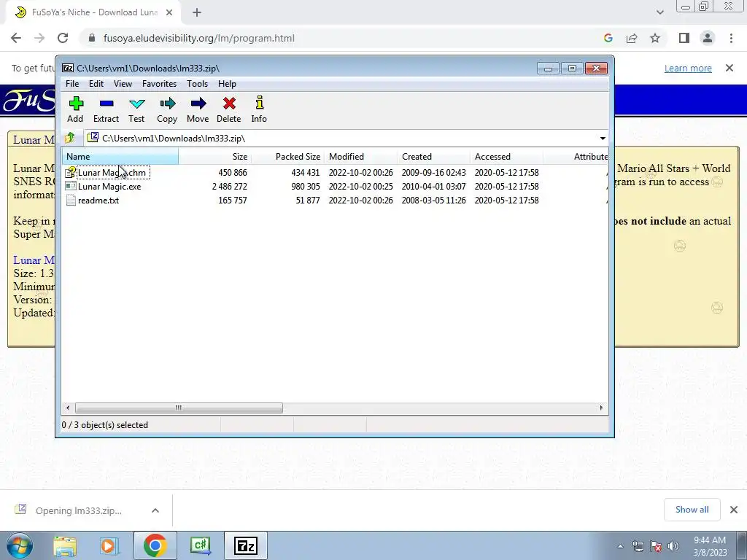Viewport: 747px width, 560px height.
Task: Open Windows Explorer from the taskbar
Action: coord(65,545)
